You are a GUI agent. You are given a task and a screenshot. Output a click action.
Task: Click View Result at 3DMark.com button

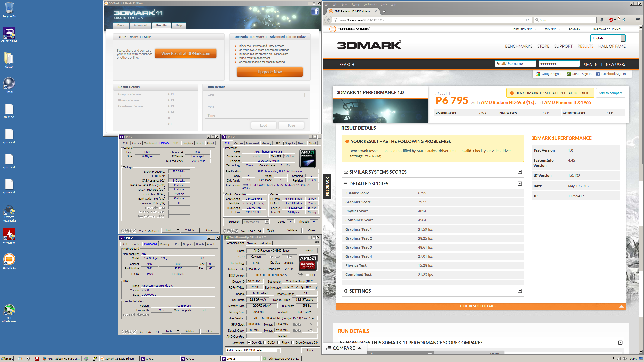coord(186,53)
